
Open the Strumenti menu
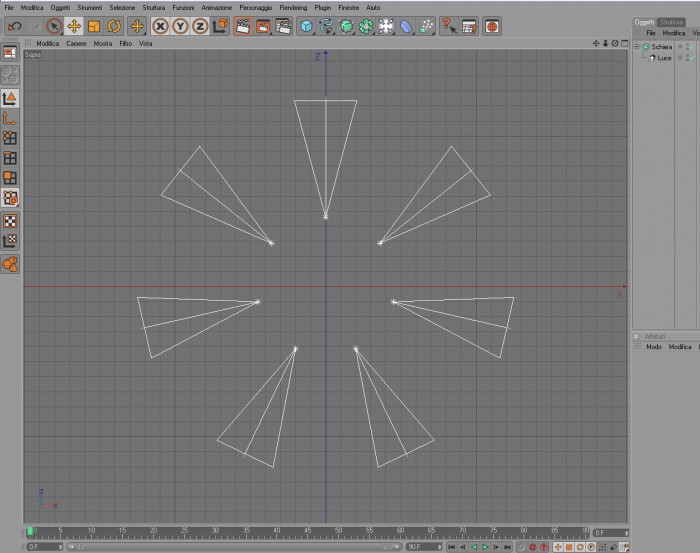coord(90,8)
